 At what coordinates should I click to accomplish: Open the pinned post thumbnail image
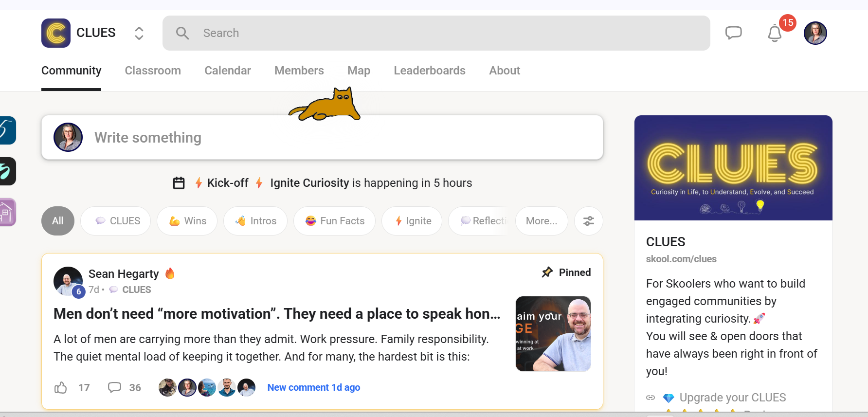tap(553, 334)
